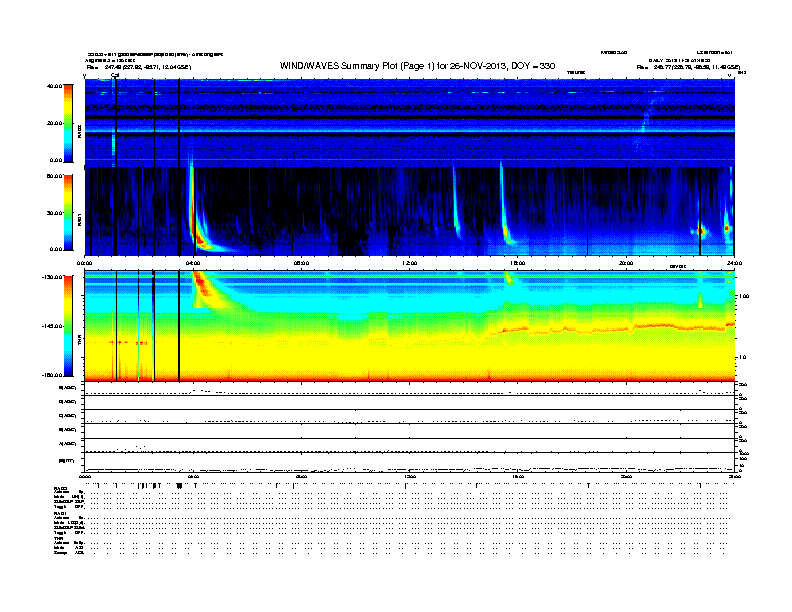Screen dimensions: 792x612
Task: Click the -130.00 label on TNR color scale
Action: coord(53,277)
